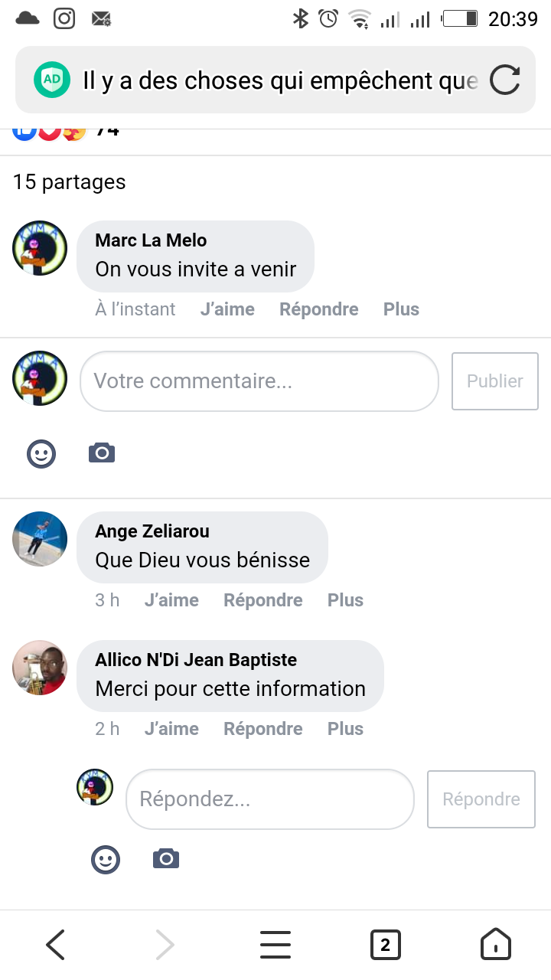Open the browser hamburger menu

pyautogui.click(x=275, y=945)
